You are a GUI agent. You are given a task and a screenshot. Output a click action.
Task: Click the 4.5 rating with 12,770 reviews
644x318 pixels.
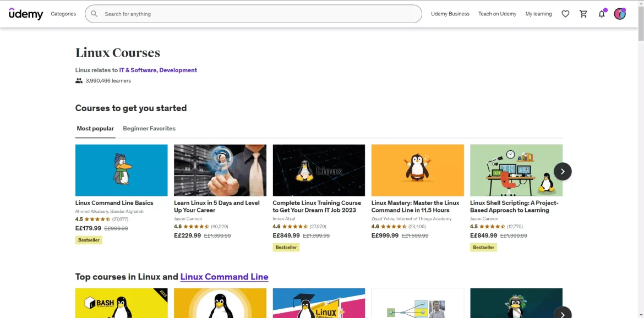(496, 227)
